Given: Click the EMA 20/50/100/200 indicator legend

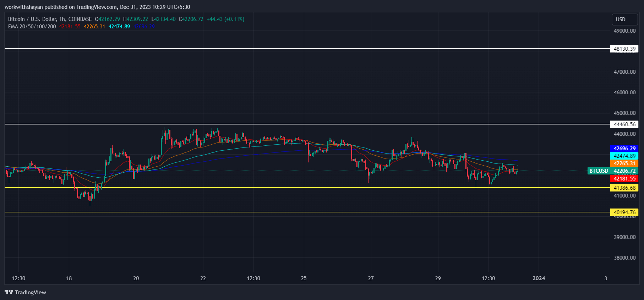Looking at the screenshot, I should (x=32, y=27).
